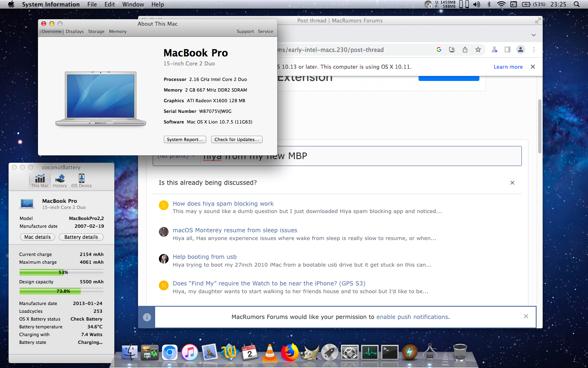Click Mac details button in coconutBattery

[x=38, y=237]
